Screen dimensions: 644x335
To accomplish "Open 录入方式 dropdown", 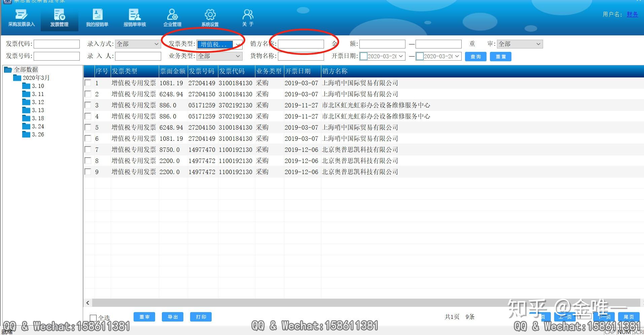I will click(138, 44).
